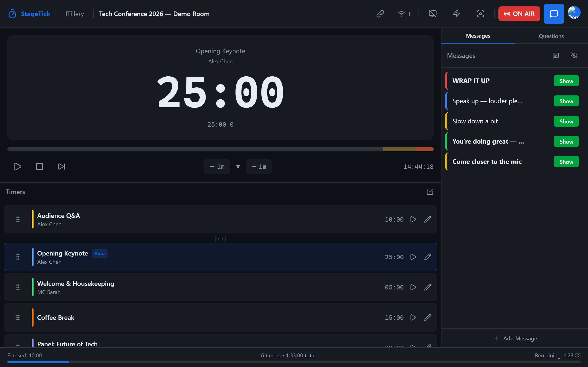Expand the time adjust dropdown arrow
588x367 pixels.
[x=238, y=167]
